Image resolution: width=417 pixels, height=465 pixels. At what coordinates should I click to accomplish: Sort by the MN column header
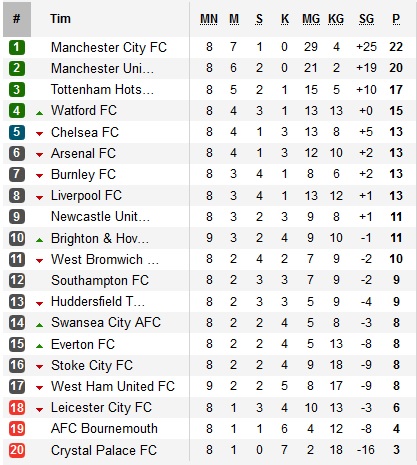pos(209,19)
